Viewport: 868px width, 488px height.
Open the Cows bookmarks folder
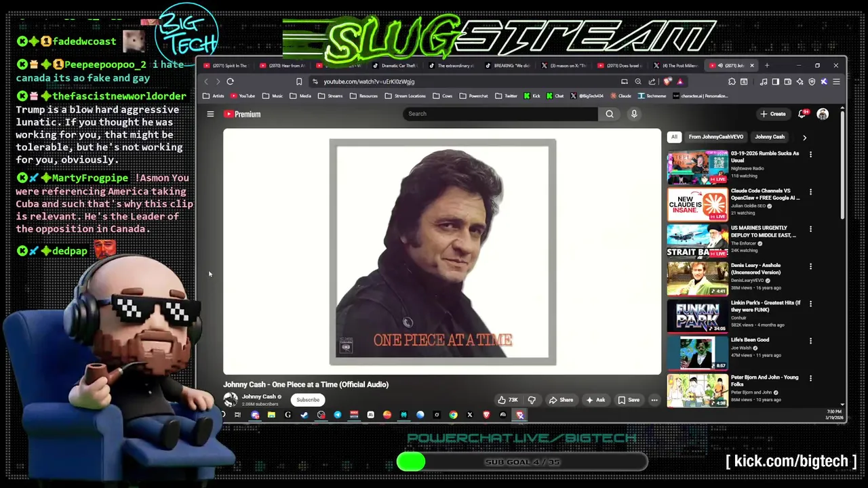pyautogui.click(x=443, y=96)
